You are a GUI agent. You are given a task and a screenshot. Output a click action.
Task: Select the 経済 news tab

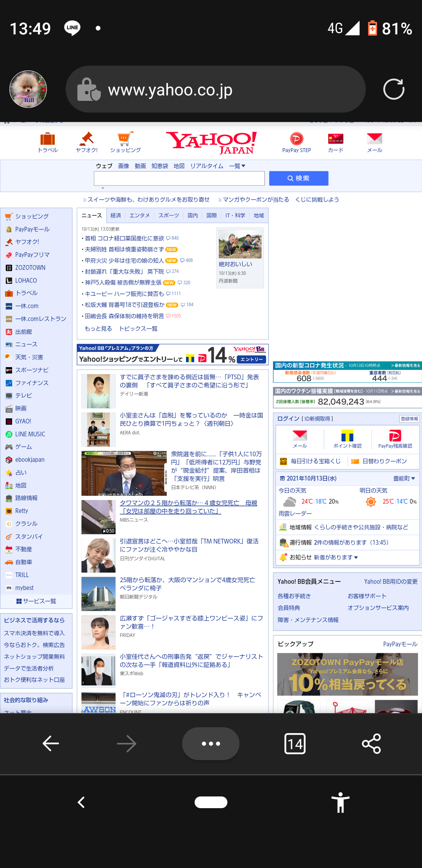[x=116, y=215]
